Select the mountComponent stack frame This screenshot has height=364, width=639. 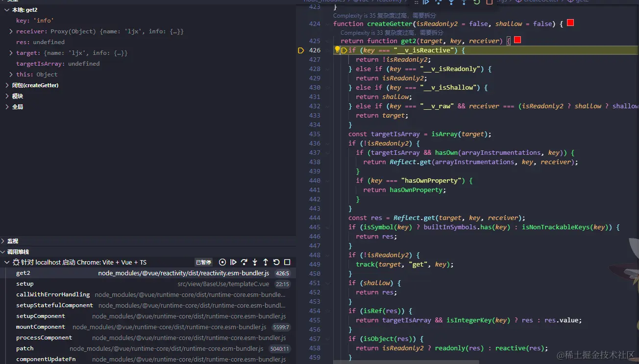pos(148,327)
